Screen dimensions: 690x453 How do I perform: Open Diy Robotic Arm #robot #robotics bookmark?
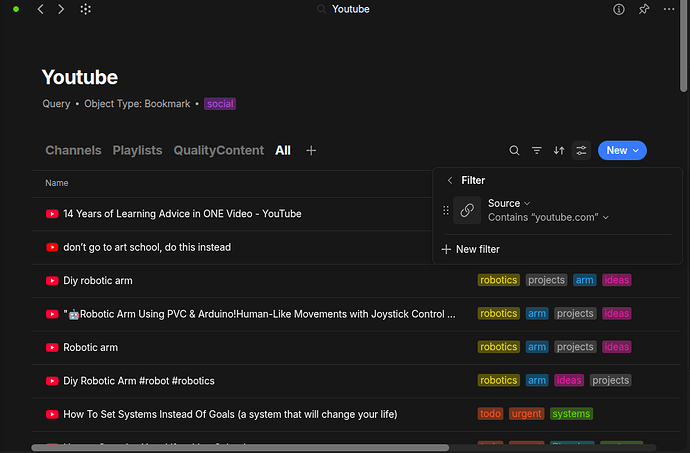(139, 381)
